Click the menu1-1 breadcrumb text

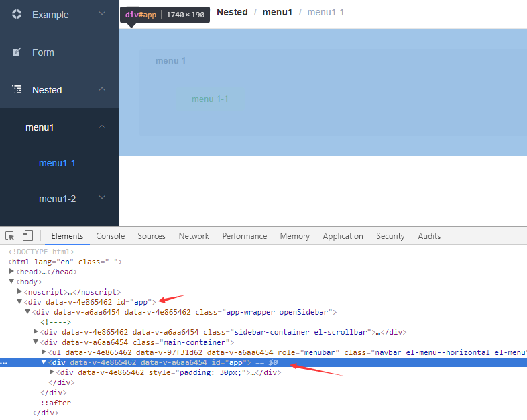click(325, 12)
